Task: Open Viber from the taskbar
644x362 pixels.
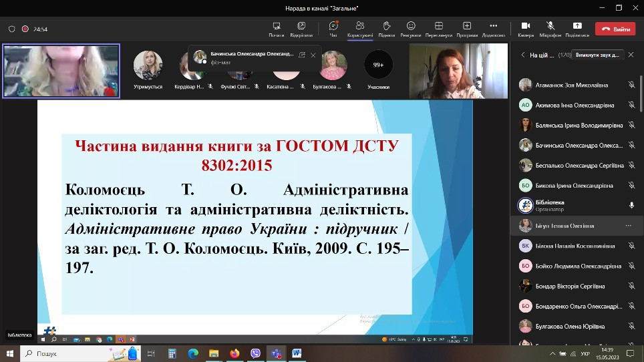Action: point(255,353)
